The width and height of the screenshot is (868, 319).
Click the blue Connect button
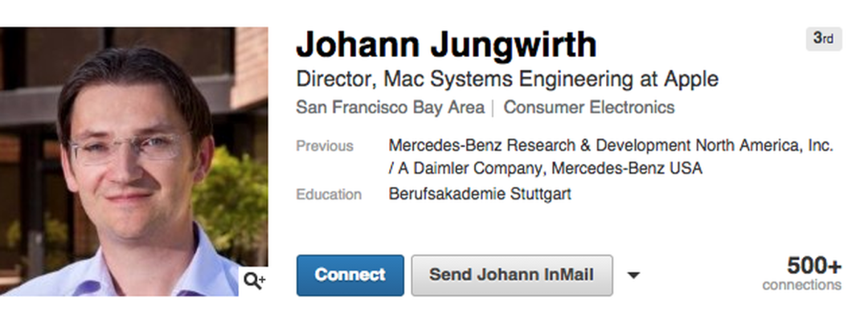click(x=350, y=276)
